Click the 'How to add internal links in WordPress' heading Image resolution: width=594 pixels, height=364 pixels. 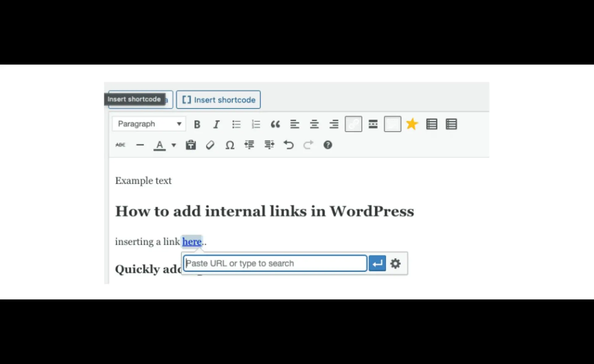(265, 211)
